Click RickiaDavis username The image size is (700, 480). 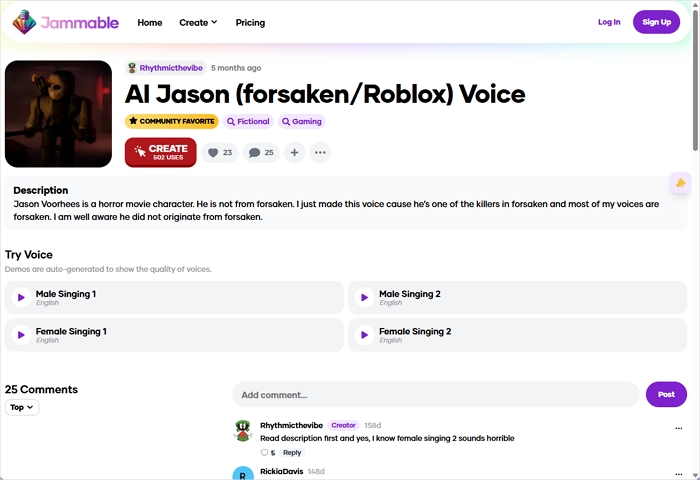click(x=282, y=472)
